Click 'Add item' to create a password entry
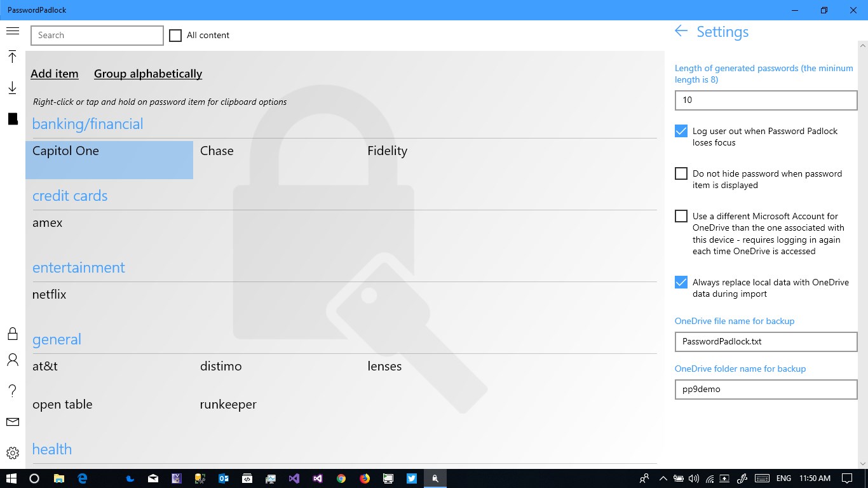This screenshot has width=868, height=488. click(x=55, y=74)
